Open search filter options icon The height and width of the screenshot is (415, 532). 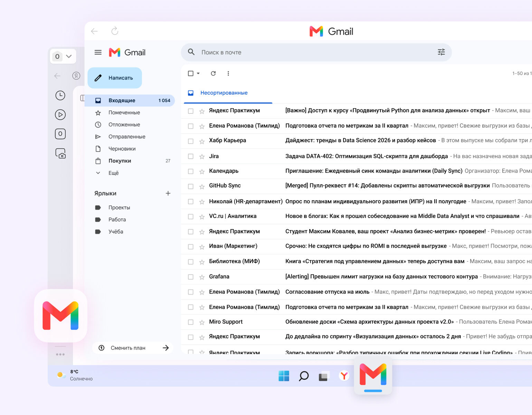click(x=441, y=52)
